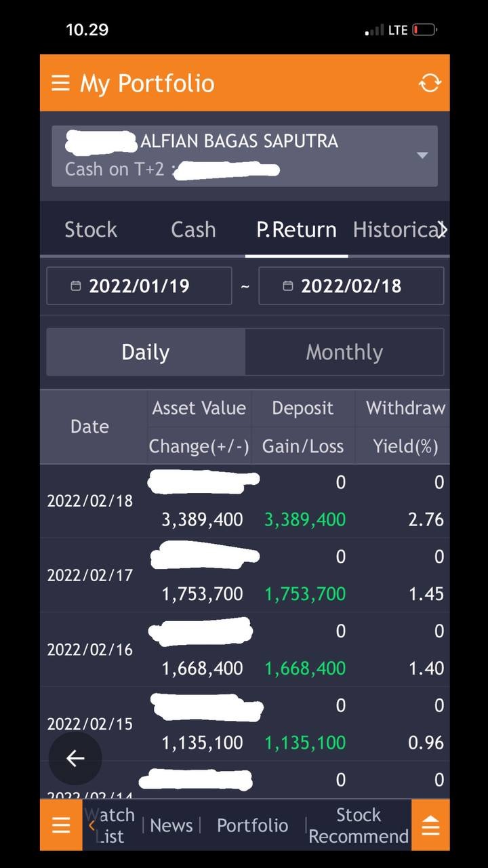Select the 2022/01/19 start date field
The image size is (488, 868).
(139, 286)
